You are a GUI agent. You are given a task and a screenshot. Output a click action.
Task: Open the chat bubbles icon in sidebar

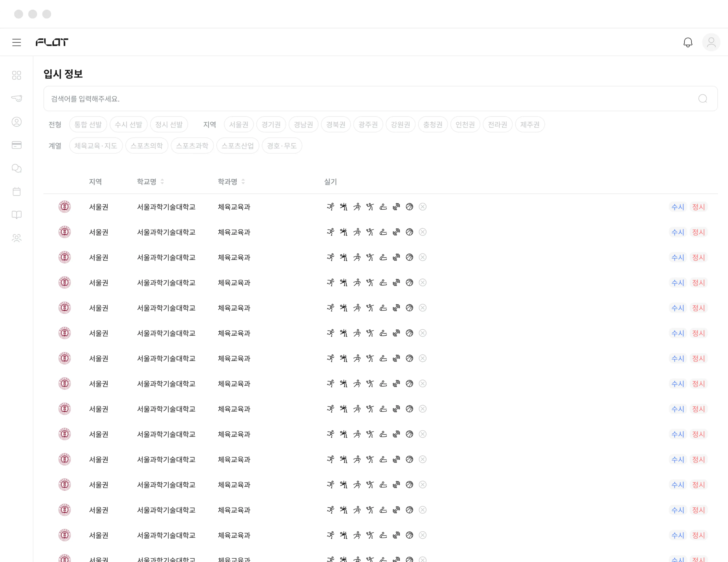pyautogui.click(x=17, y=168)
